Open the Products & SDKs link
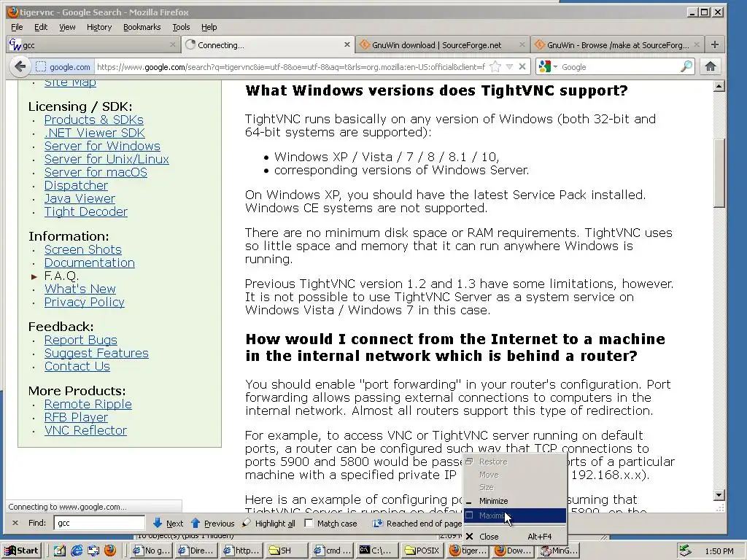 [x=94, y=120]
